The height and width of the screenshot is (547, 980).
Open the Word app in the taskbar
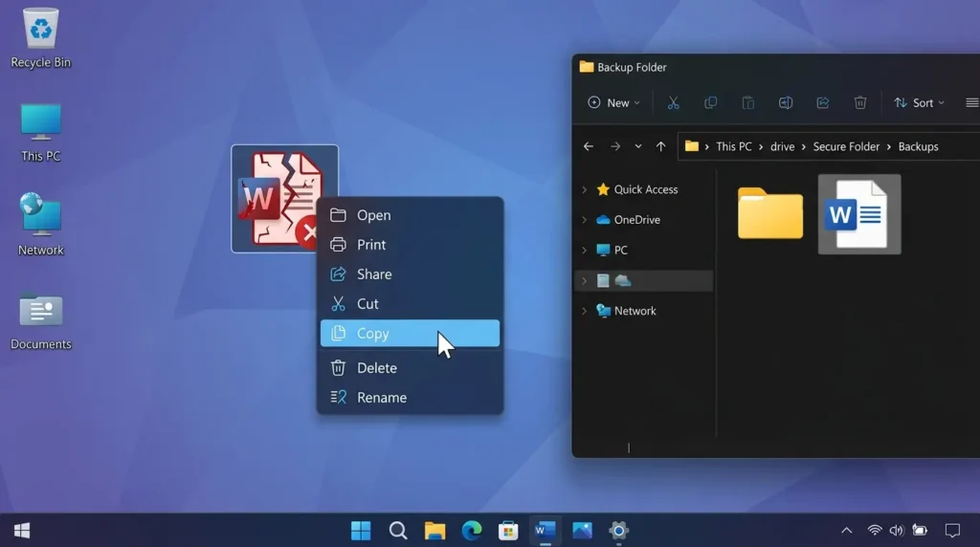pos(545,531)
